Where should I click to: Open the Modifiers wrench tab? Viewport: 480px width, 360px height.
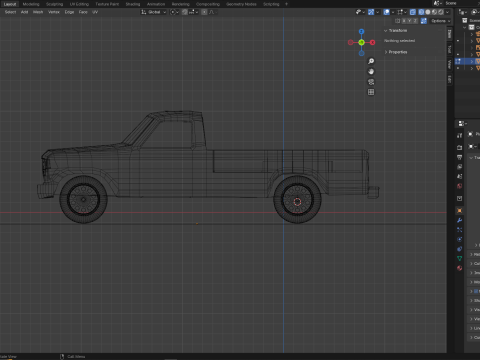click(459, 220)
